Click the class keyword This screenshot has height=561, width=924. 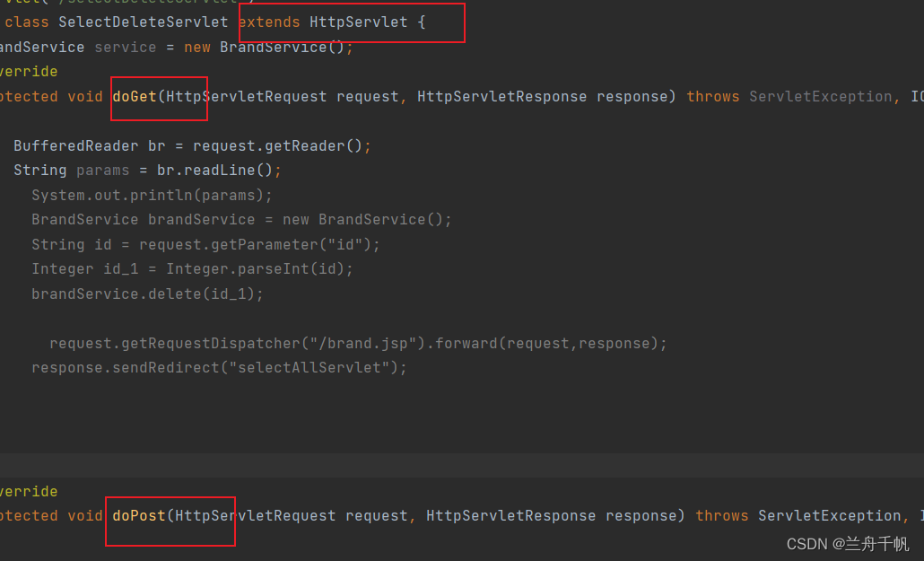[27, 22]
